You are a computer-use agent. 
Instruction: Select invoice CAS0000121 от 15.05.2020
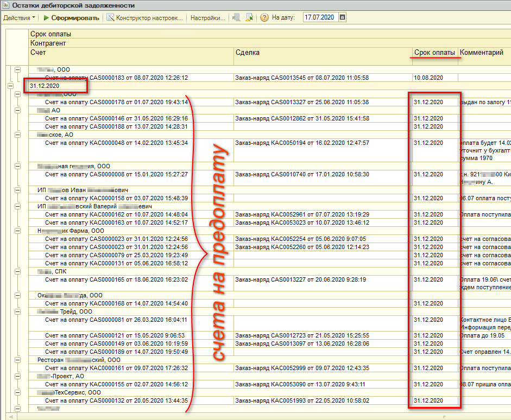(x=115, y=336)
